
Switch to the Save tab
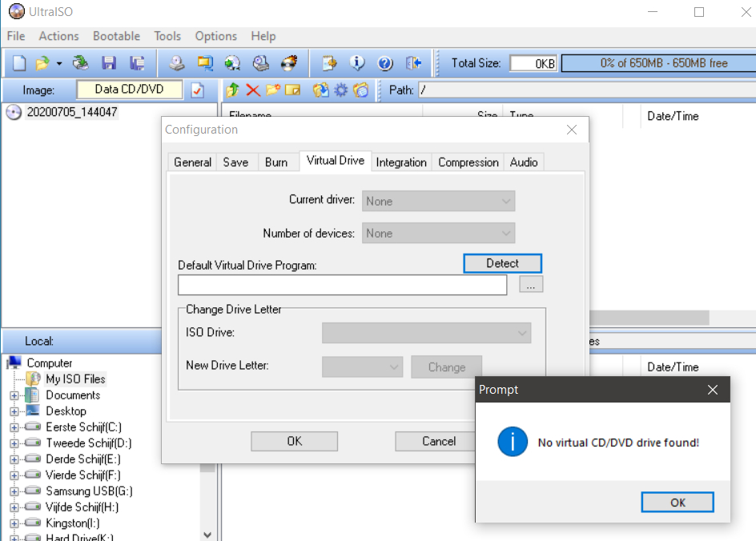click(235, 162)
